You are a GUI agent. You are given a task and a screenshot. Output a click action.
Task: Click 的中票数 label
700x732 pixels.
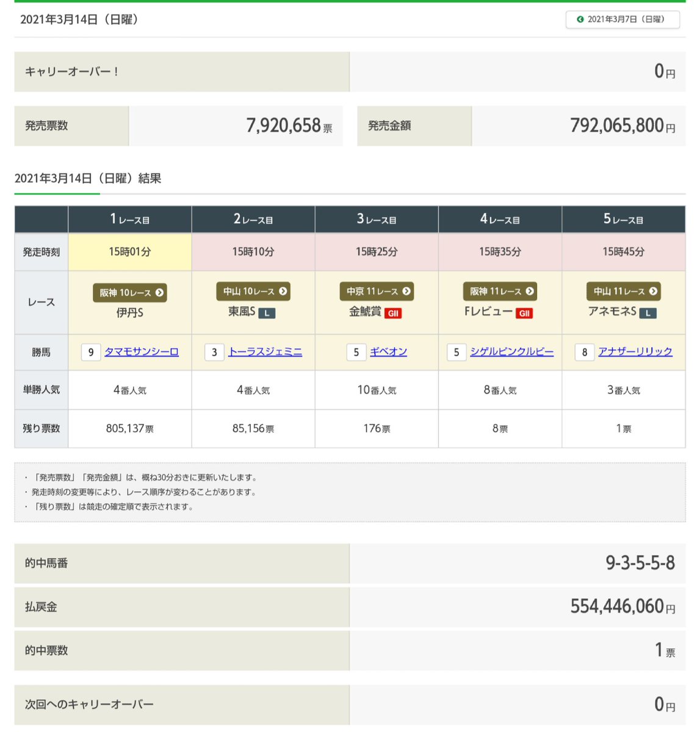(x=46, y=651)
